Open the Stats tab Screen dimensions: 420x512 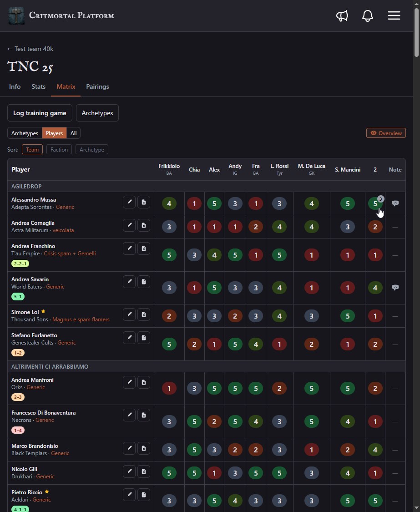pos(39,86)
